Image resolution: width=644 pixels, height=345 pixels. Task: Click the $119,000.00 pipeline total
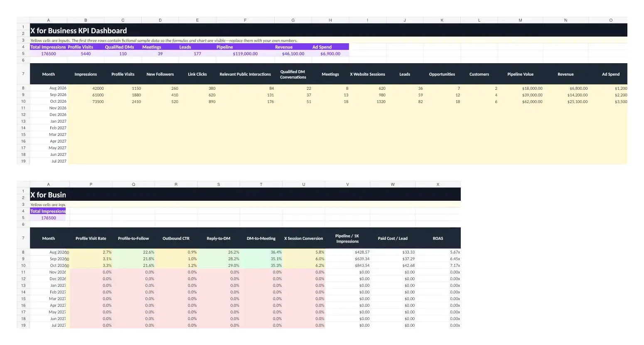click(245, 54)
